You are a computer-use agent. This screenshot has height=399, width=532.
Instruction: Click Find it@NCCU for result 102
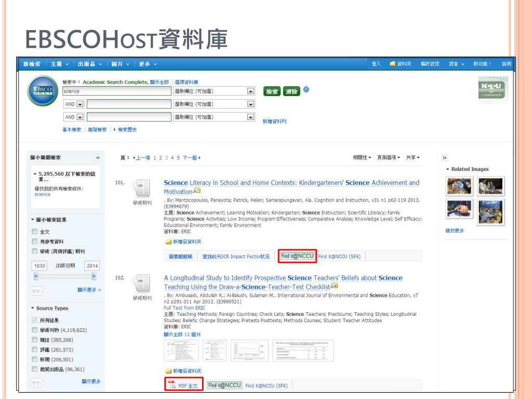tap(224, 385)
